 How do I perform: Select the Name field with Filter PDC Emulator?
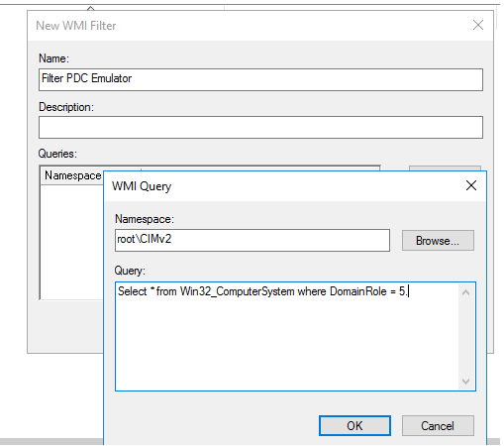coord(260,79)
